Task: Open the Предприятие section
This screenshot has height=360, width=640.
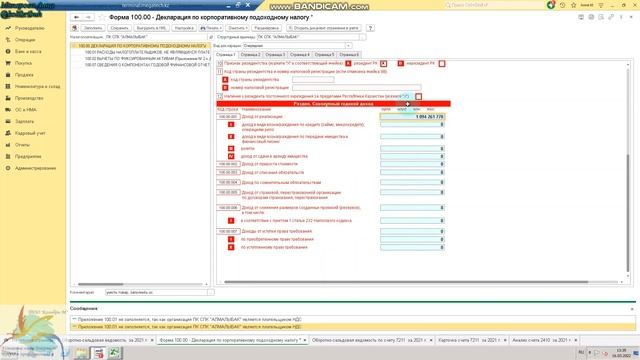Action: (28, 157)
